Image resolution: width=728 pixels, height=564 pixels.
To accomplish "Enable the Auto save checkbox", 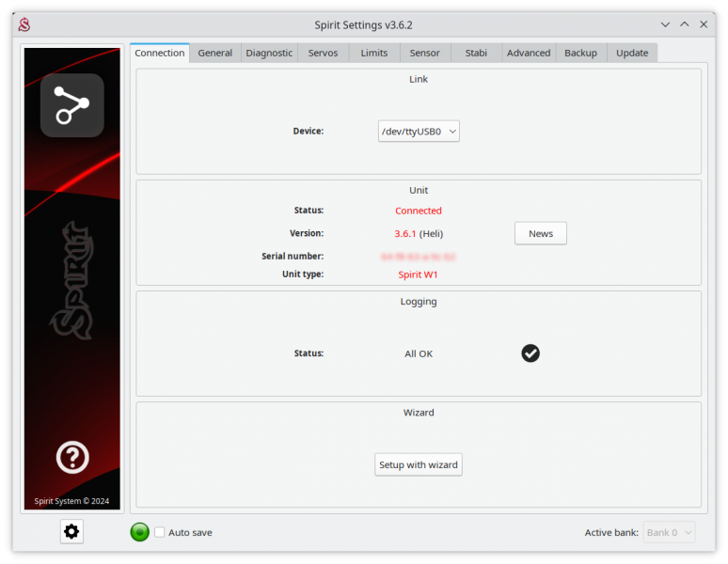I will 160,532.
